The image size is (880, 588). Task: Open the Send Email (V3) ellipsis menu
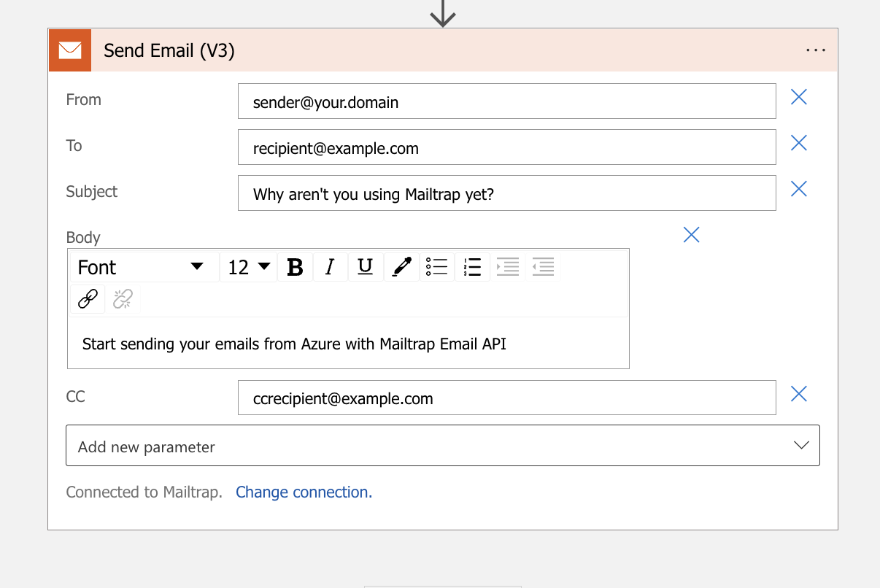coord(816,50)
